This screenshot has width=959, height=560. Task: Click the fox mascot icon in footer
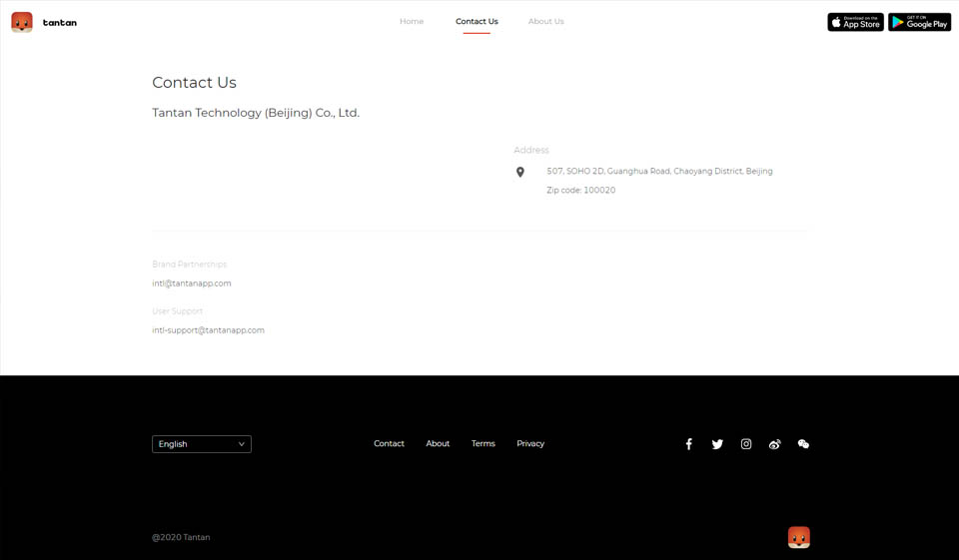coord(799,537)
